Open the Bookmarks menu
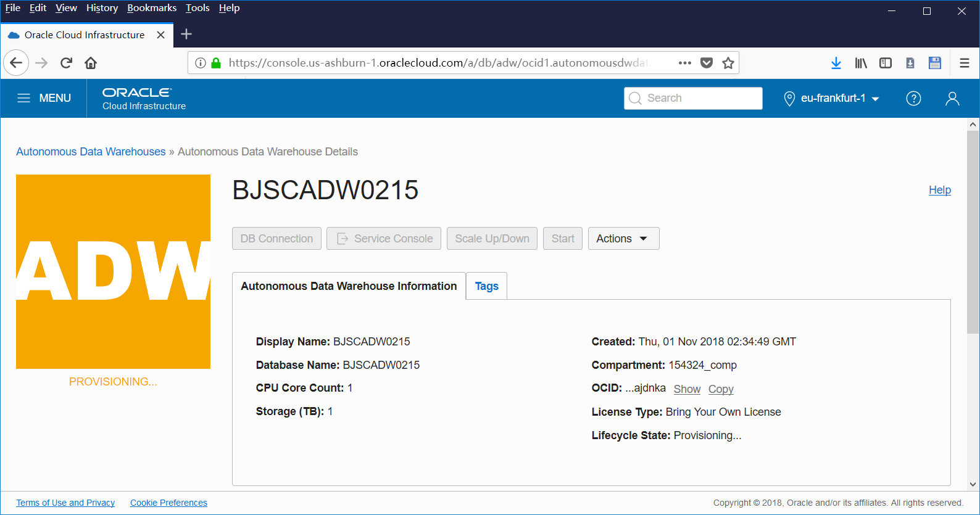980x515 pixels. click(x=152, y=8)
